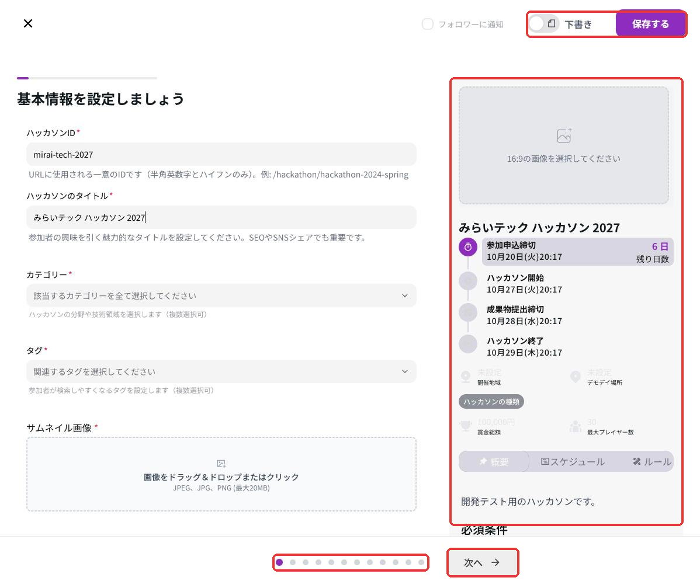
Task: Click the ハッカソンID input field
Action: point(221,154)
